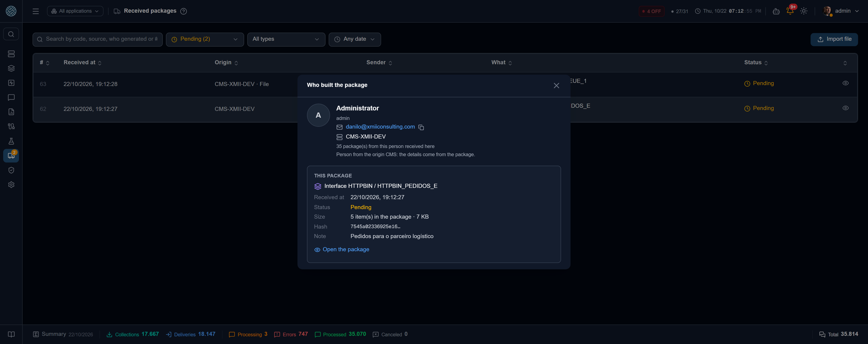The width and height of the screenshot is (868, 344).
Task: Open the servers icon in sidebar
Action: (x=11, y=54)
